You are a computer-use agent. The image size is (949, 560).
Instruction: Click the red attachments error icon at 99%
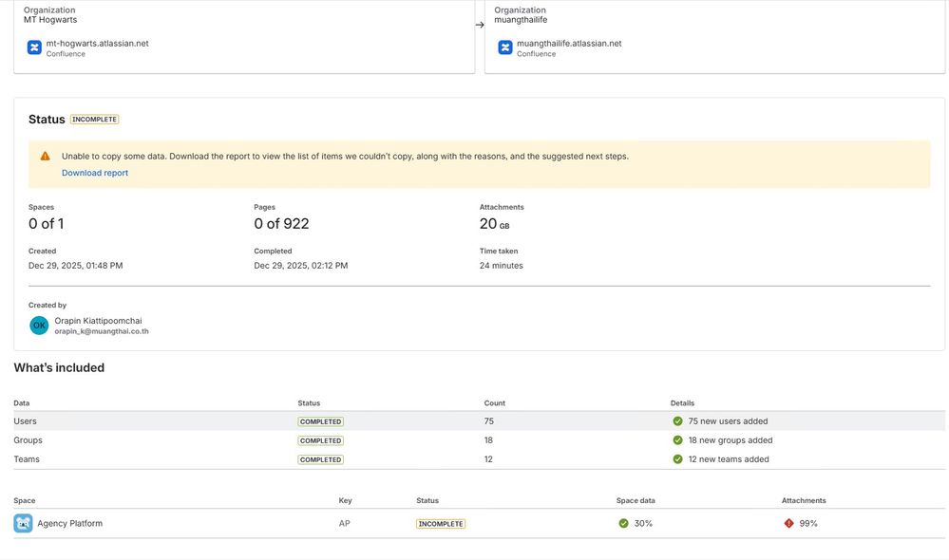[788, 523]
